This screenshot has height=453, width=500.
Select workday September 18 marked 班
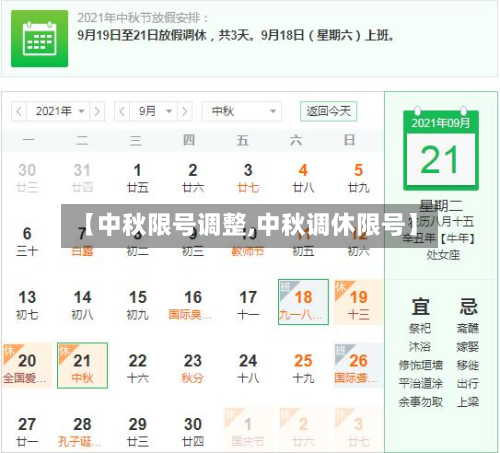303,302
